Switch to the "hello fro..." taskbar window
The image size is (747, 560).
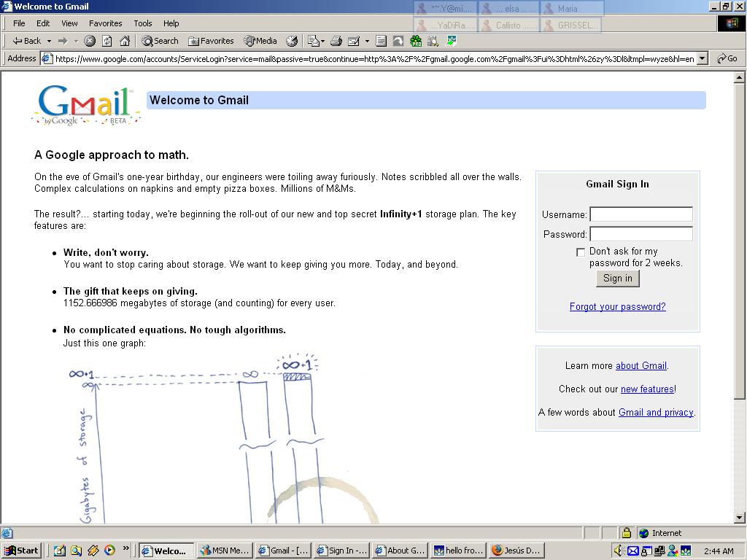(458, 551)
